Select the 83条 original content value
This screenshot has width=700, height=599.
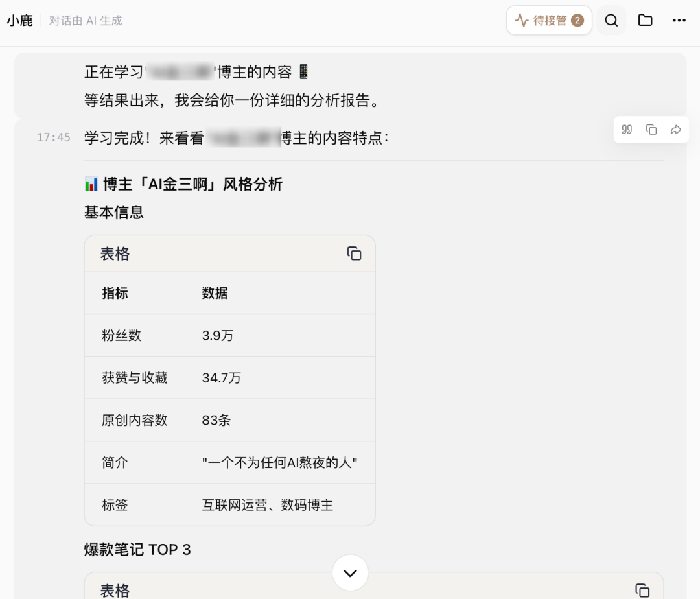click(x=216, y=420)
